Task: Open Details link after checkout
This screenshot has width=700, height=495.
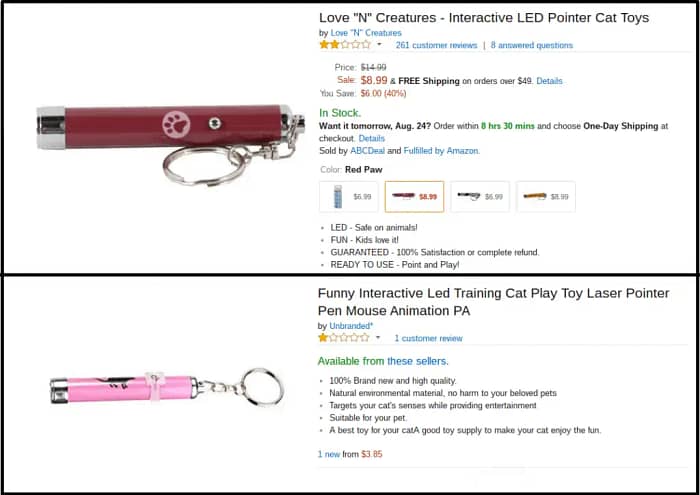Action: pos(371,138)
